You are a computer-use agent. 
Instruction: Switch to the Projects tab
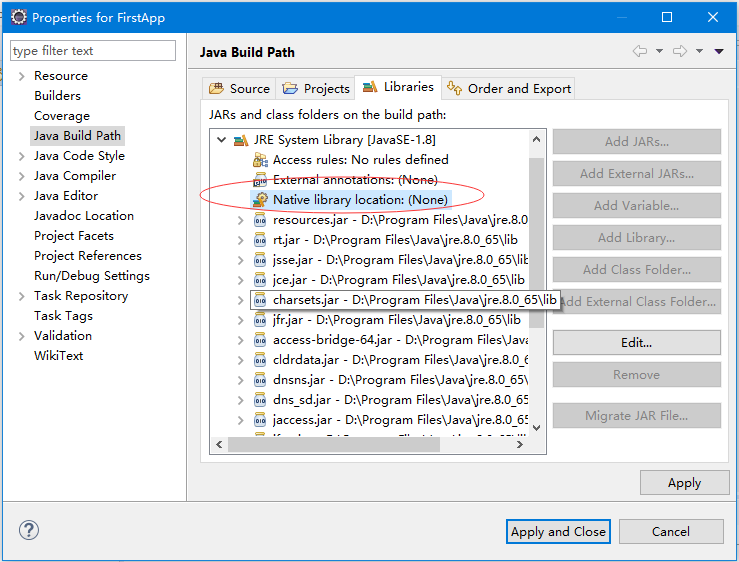316,89
